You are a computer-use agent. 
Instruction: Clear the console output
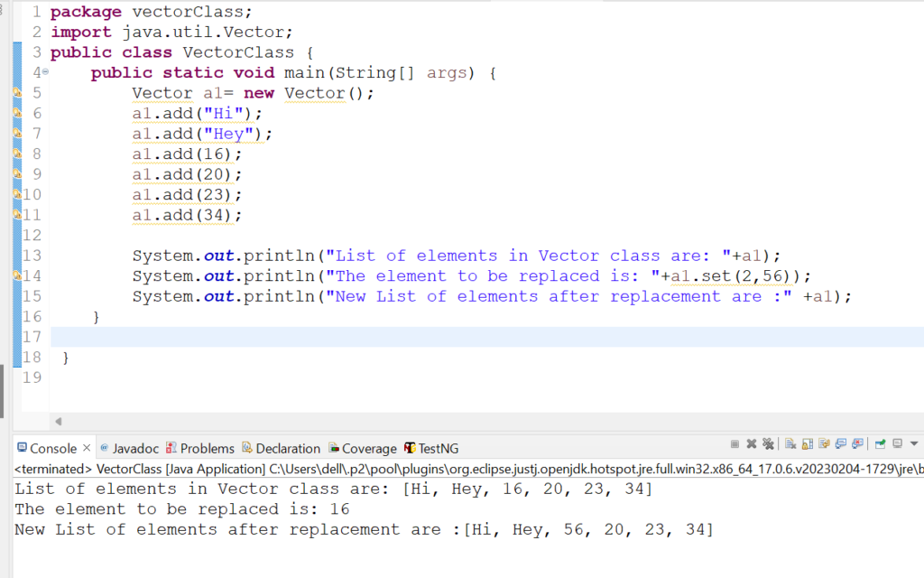point(790,444)
